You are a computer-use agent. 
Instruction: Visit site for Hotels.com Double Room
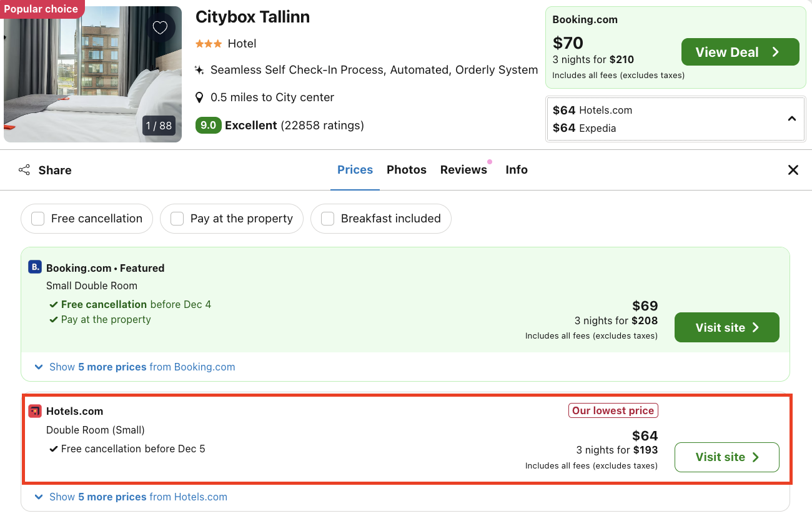[727, 457]
